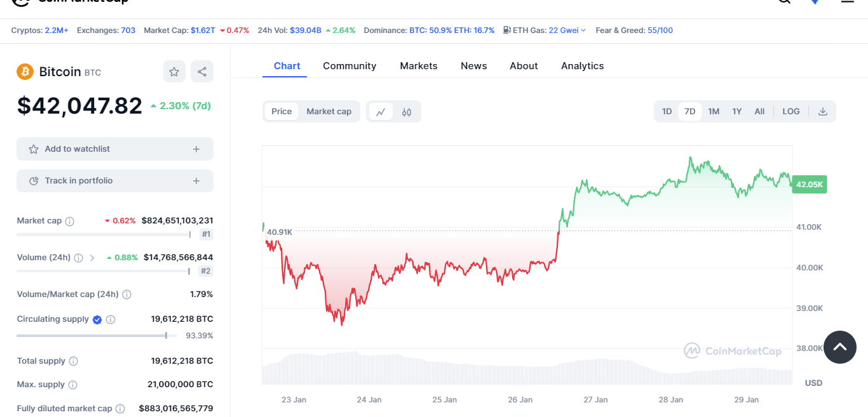Click the share icon beside Bitcoin
Viewport: 868px width, 417px height.
point(202,72)
